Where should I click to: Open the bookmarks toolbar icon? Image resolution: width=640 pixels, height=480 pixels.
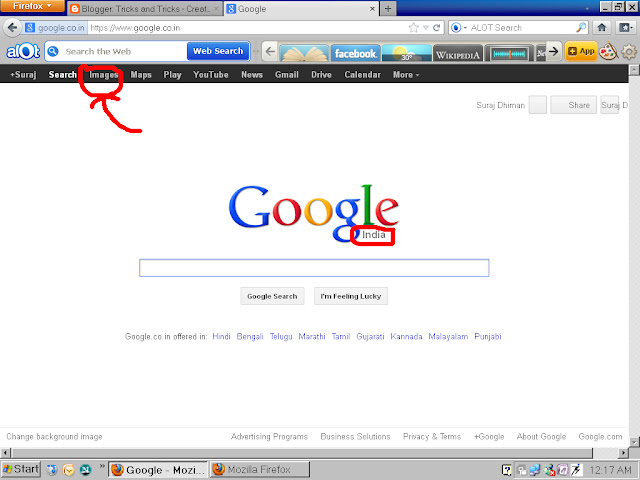pos(625,28)
